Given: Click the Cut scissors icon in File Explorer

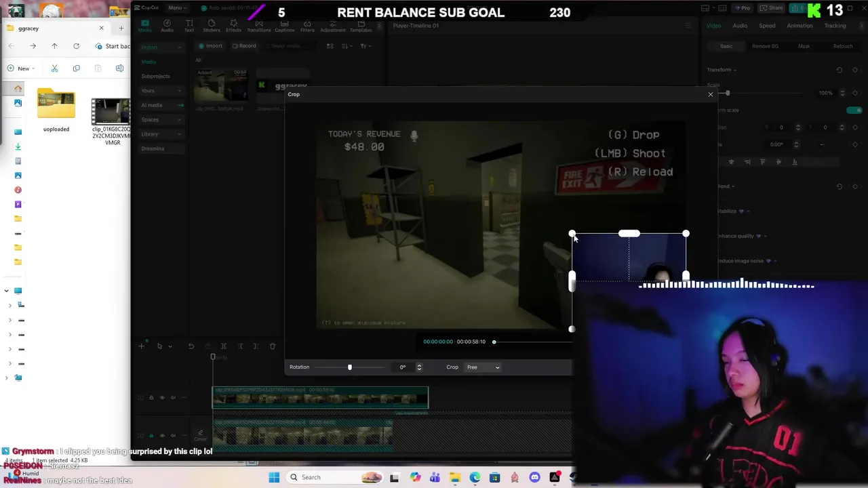Looking at the screenshot, I should [x=55, y=68].
